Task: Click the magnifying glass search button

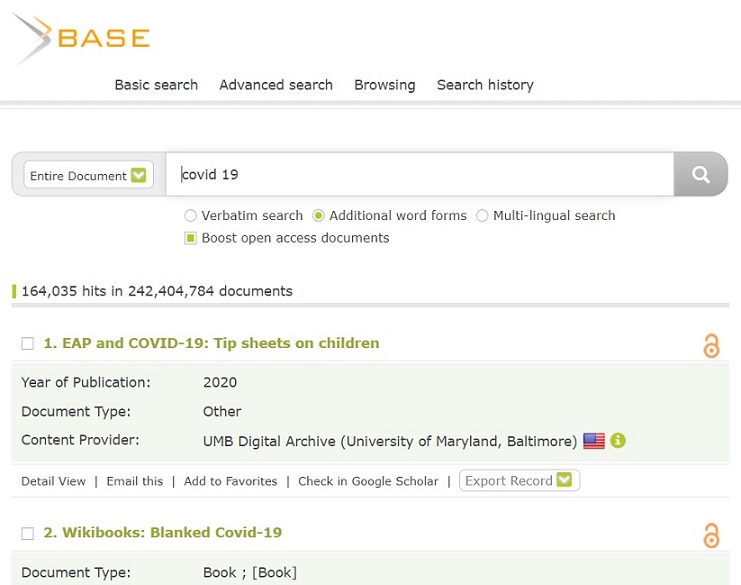Action: pos(701,175)
